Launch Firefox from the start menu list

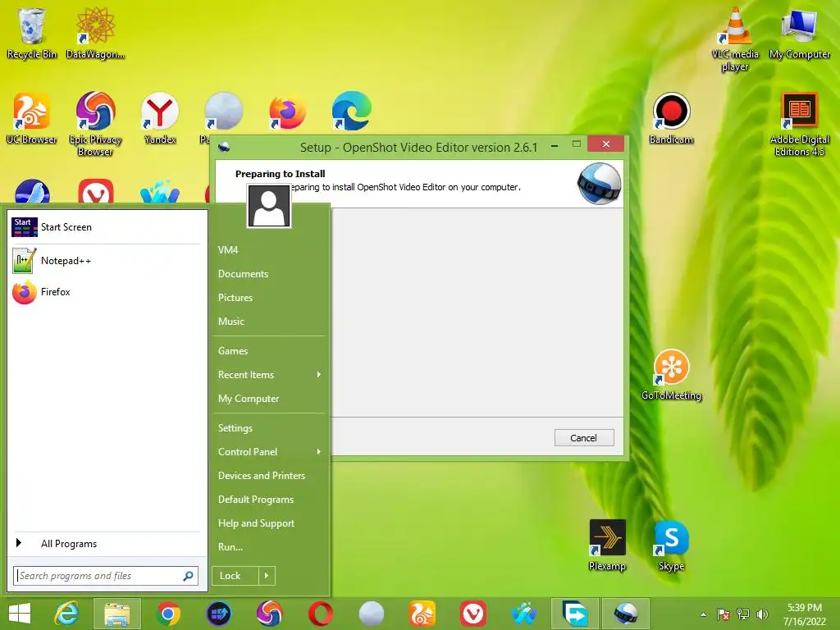107,292
